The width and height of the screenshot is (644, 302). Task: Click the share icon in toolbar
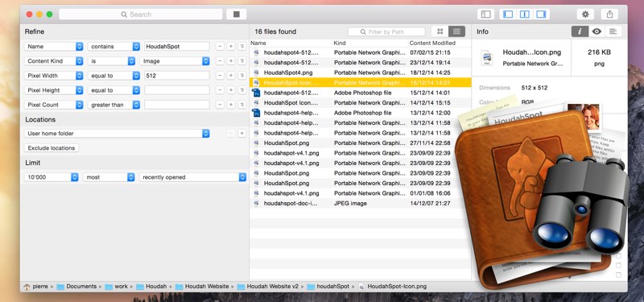(x=610, y=14)
